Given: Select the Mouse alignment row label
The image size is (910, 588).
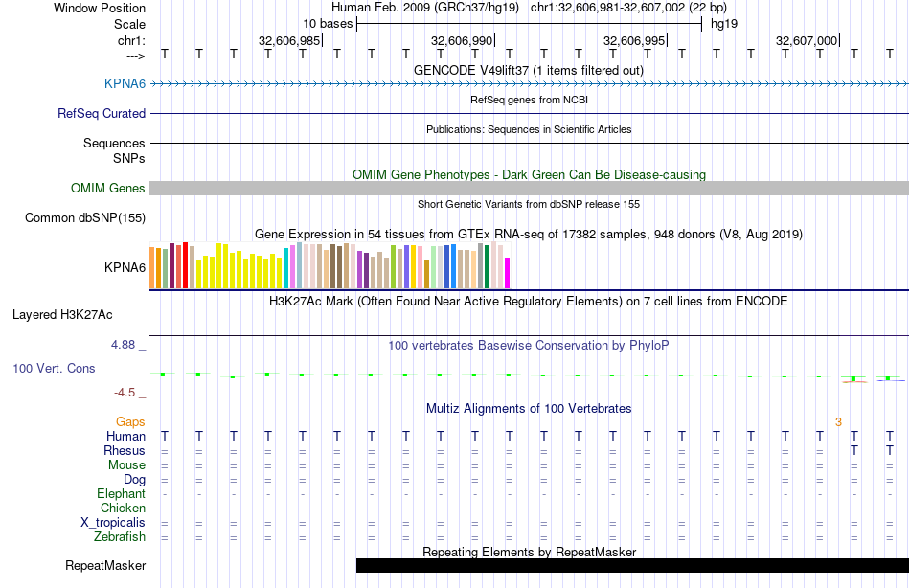Looking at the screenshot, I should [x=126, y=465].
